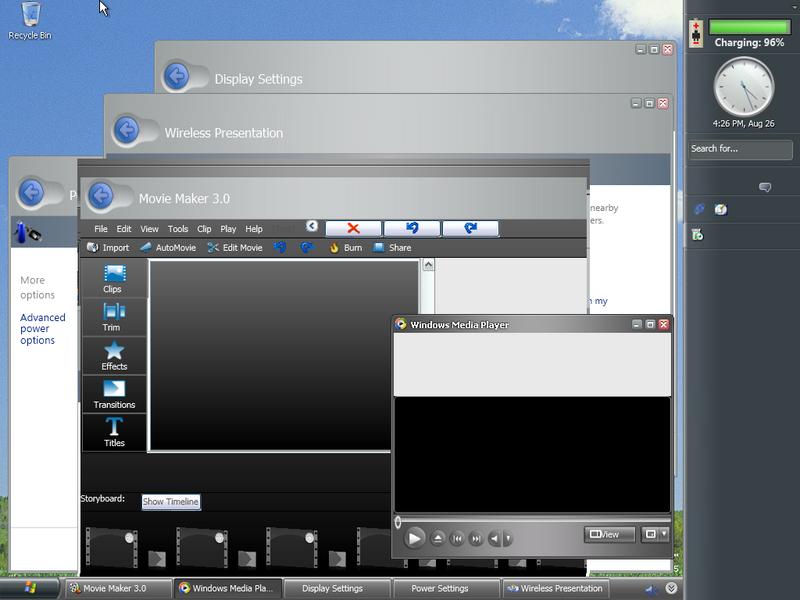The width and height of the screenshot is (800, 600).
Task: Open the volume dropdown arrow in Media Player
Action: pyautogui.click(x=508, y=538)
